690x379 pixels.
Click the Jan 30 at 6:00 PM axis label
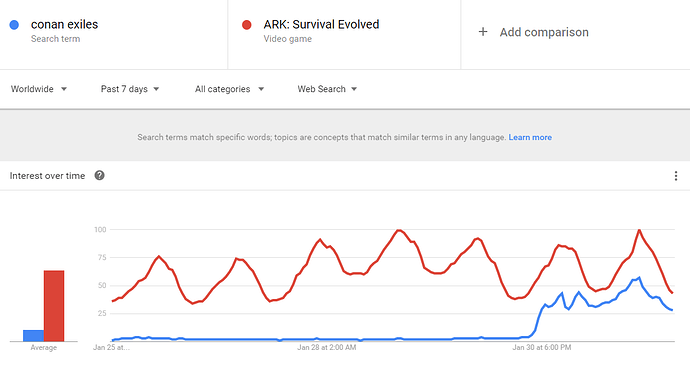[542, 347]
